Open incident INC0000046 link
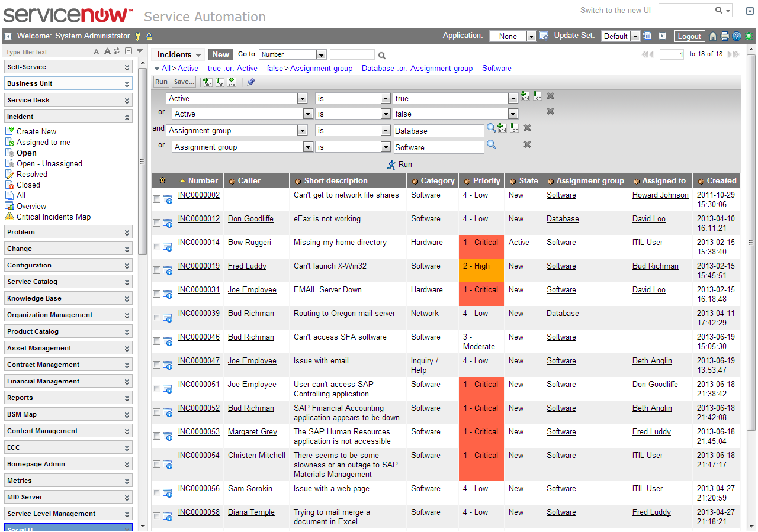Viewport: 758px width, 532px height. 199,337
